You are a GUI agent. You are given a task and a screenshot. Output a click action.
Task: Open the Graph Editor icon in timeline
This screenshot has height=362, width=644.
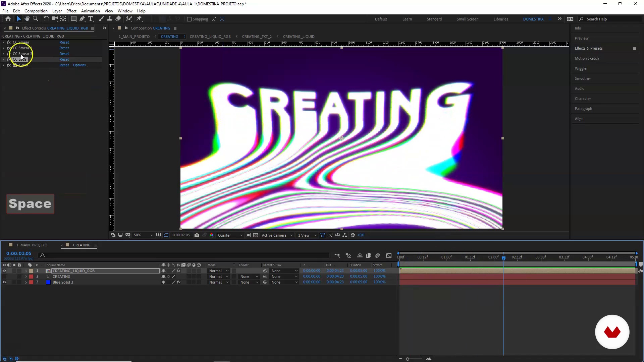click(x=389, y=256)
